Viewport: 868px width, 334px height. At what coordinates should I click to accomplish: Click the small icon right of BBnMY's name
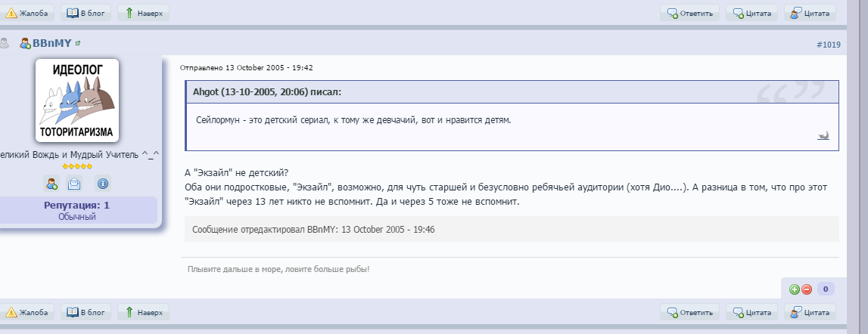point(78,44)
